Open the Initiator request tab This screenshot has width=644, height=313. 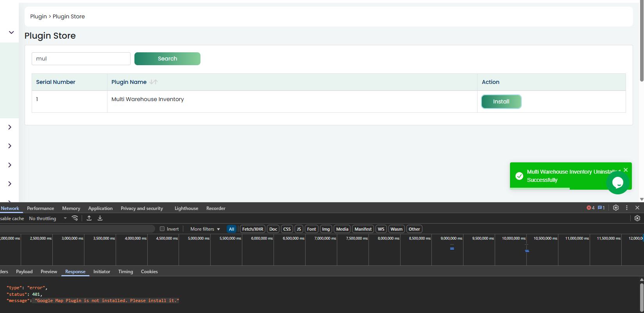tap(102, 272)
